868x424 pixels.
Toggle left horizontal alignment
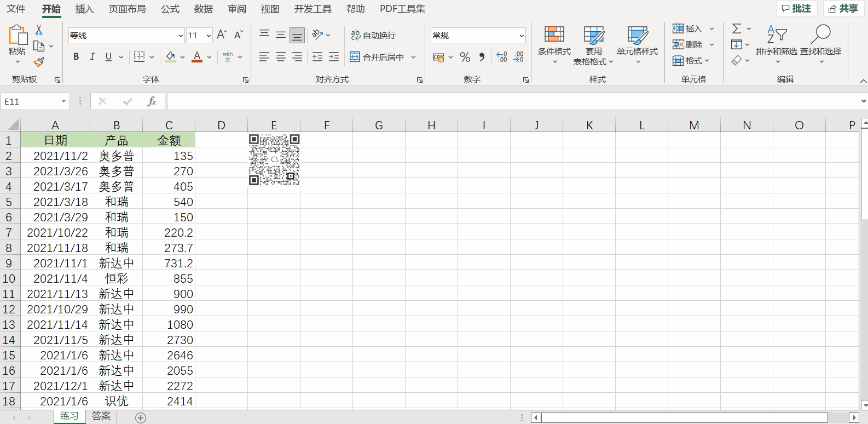[x=264, y=57]
